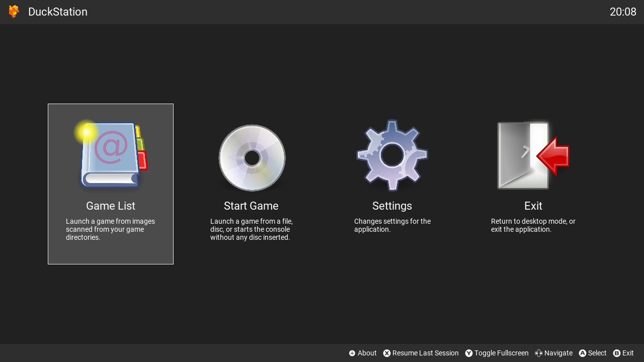Image resolution: width=644 pixels, height=362 pixels.
Task: Click the plus icon beside About
Action: click(x=352, y=353)
